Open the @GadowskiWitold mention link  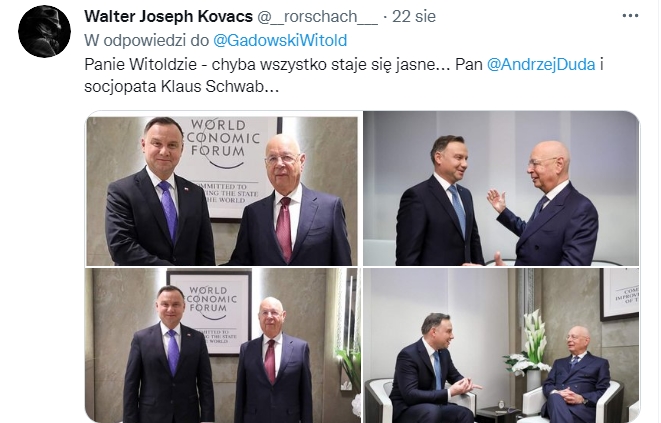(280, 40)
